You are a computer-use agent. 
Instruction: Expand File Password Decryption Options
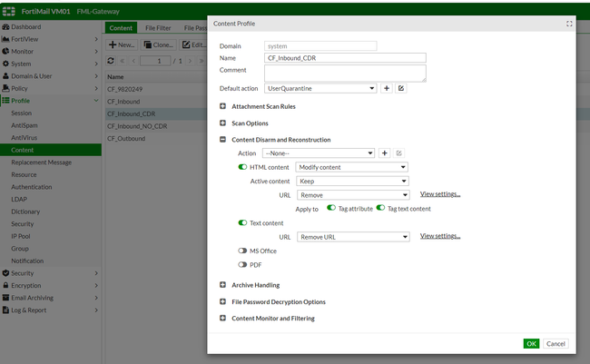(x=223, y=301)
